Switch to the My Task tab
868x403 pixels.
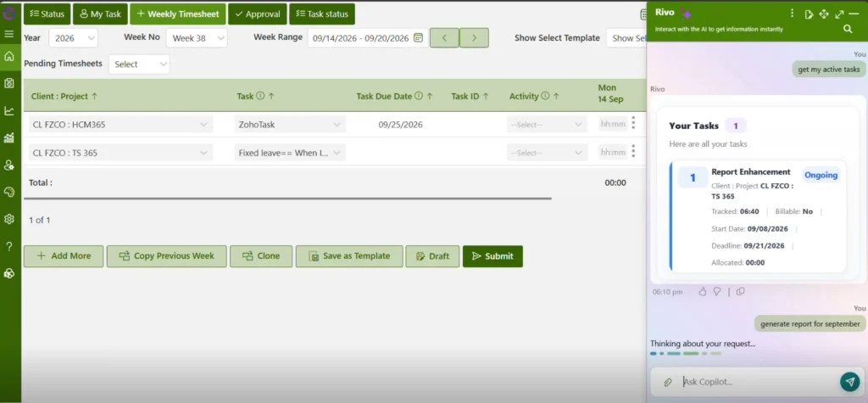coord(100,14)
